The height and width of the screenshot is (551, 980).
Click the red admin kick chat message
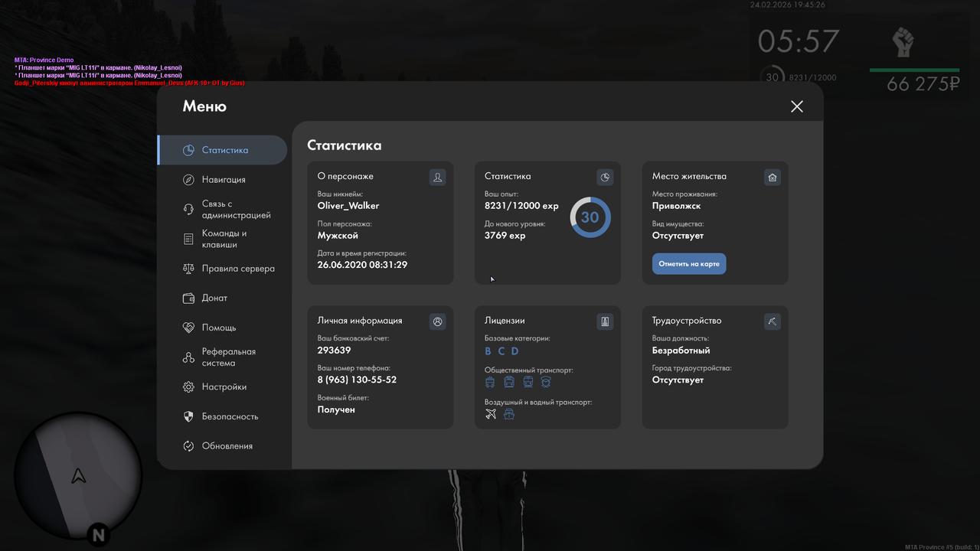(x=129, y=83)
